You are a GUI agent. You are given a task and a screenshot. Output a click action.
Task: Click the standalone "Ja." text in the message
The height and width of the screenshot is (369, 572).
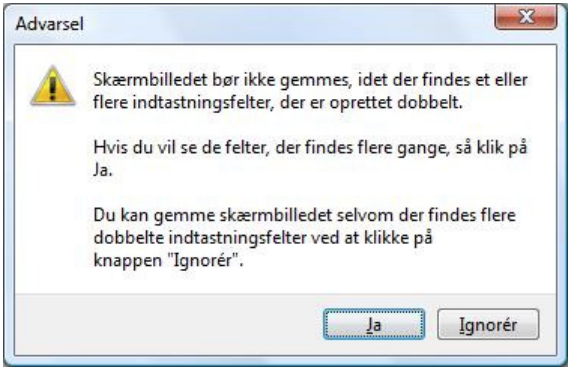[x=103, y=170]
